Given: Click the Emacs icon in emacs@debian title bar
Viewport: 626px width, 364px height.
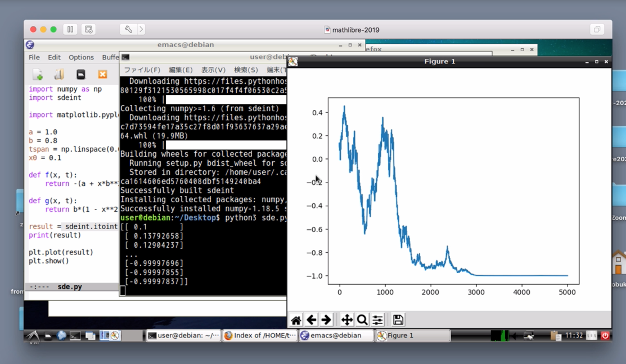Looking at the screenshot, I should click(x=30, y=45).
